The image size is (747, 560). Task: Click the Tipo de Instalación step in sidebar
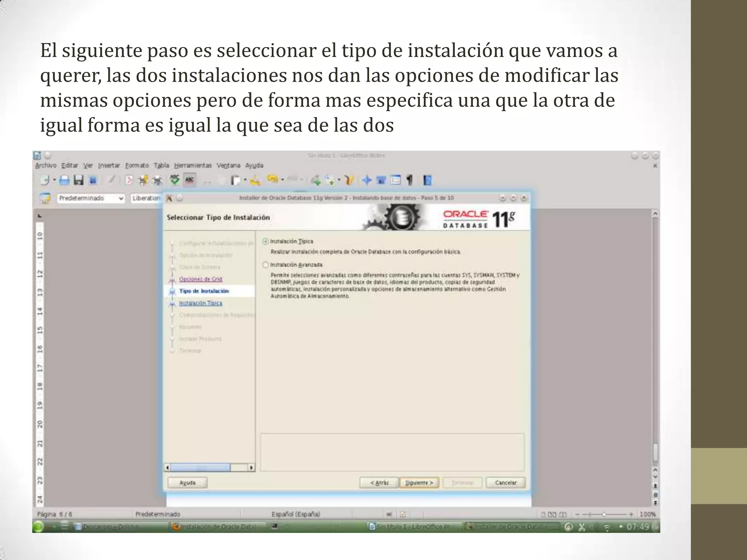204,291
